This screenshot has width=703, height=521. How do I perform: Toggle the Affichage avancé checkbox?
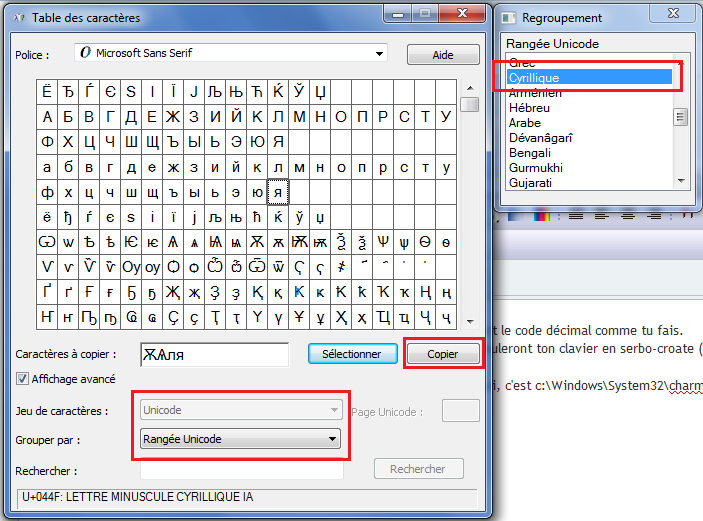(23, 379)
